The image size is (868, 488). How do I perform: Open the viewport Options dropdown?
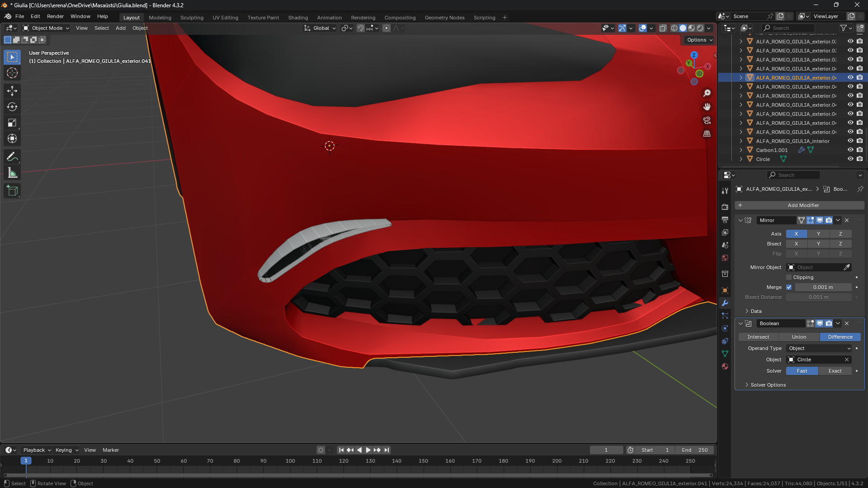coord(699,40)
